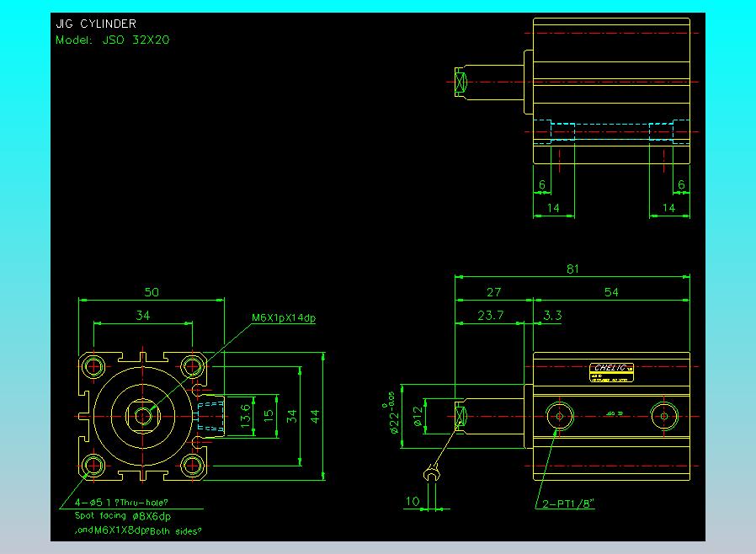Image resolution: width=756 pixels, height=554 pixels.
Task: Click the overall length dimension 81
Action: (x=572, y=269)
